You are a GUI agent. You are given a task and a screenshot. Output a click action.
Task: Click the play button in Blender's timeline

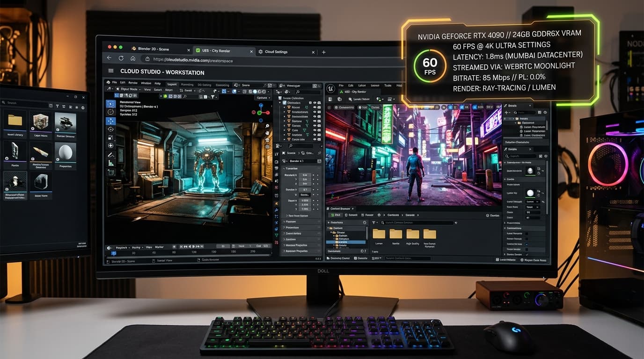[194, 246]
